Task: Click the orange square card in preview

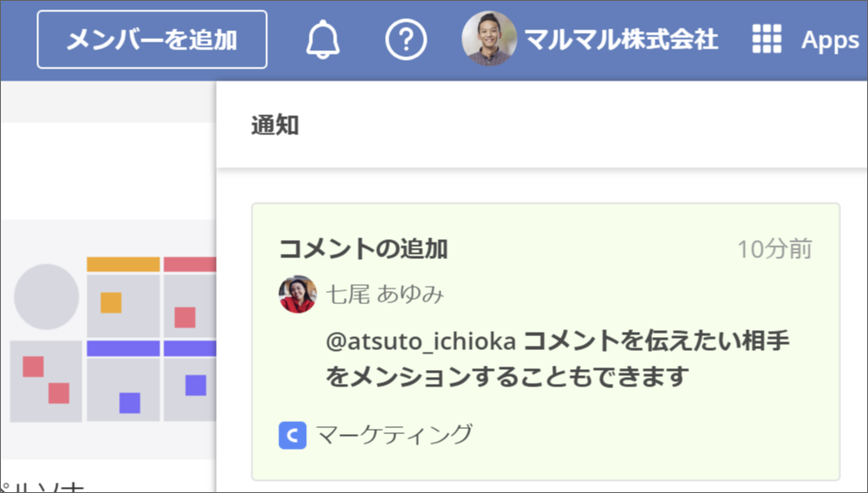Action: [x=110, y=302]
